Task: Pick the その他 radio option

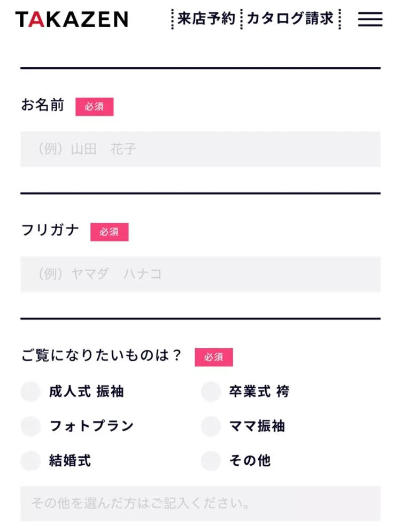Action: tap(211, 460)
